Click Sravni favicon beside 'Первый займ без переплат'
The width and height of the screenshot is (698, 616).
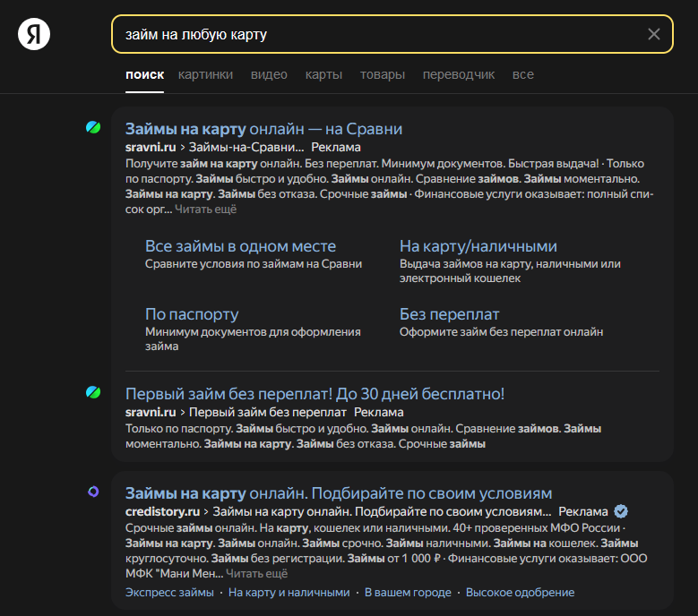93,392
